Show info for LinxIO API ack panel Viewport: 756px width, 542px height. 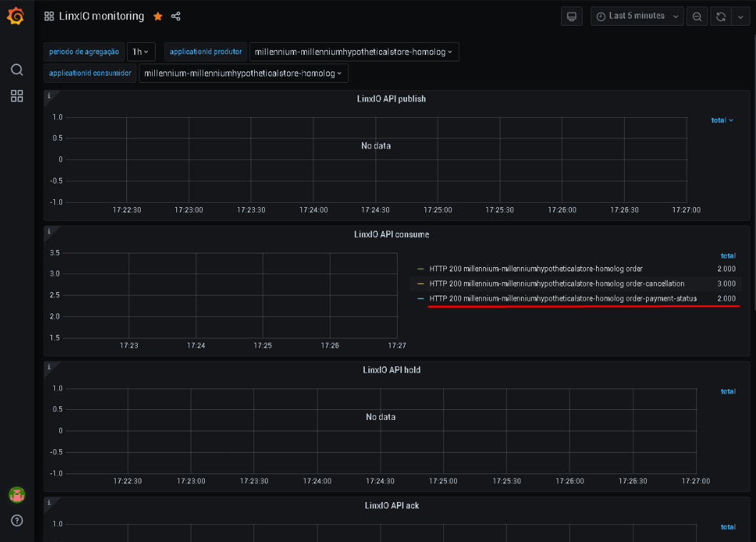49,502
